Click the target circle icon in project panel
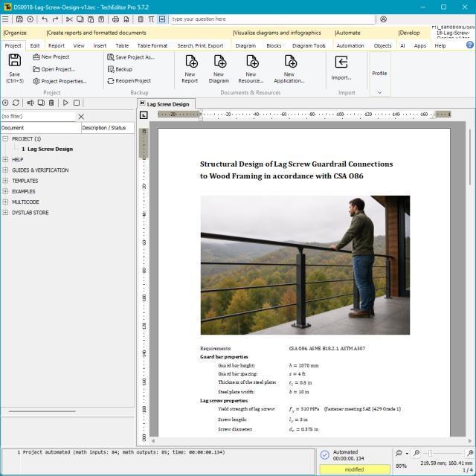The height and width of the screenshot is (476, 476). click(5, 103)
